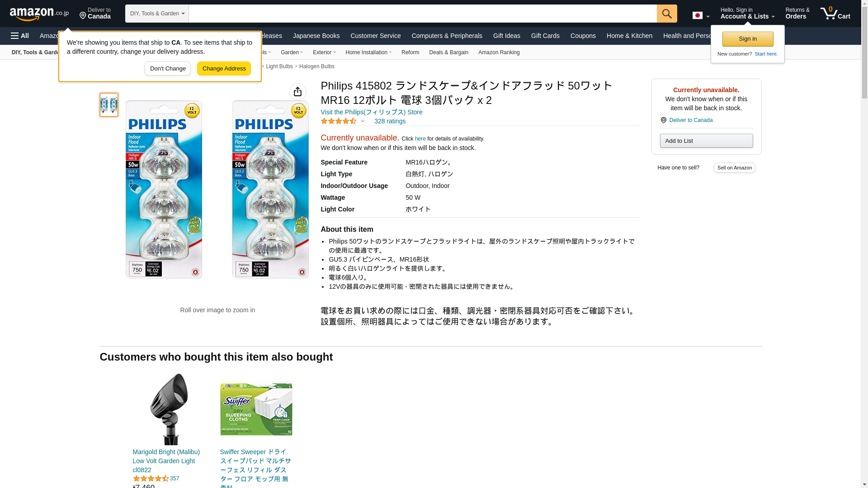Click the product star rating icon

coord(338,121)
